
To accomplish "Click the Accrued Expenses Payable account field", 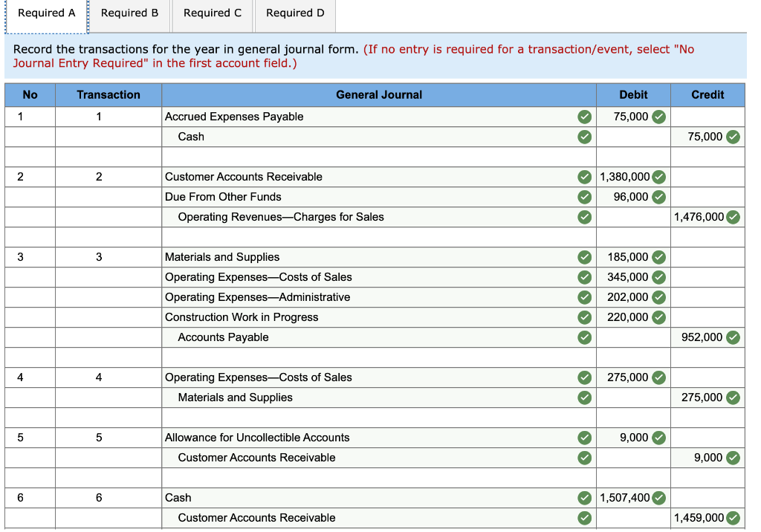I will coord(334,117).
